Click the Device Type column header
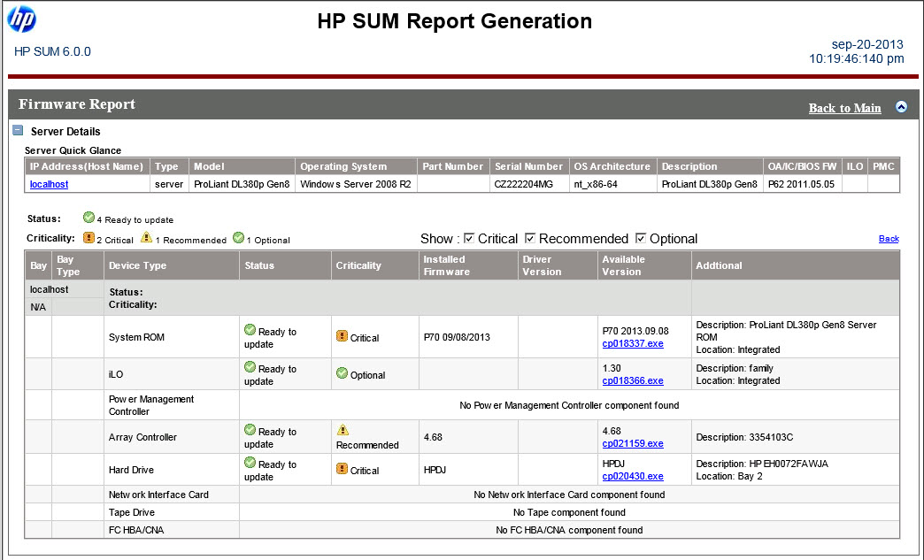The image size is (924, 560). pyautogui.click(x=172, y=265)
